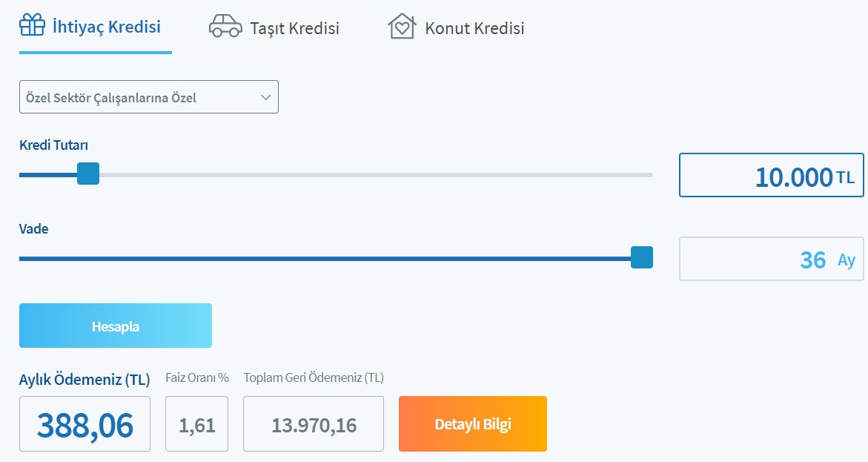
Task: Click the chevron arrow in customer type dropdown
Action: (x=266, y=97)
